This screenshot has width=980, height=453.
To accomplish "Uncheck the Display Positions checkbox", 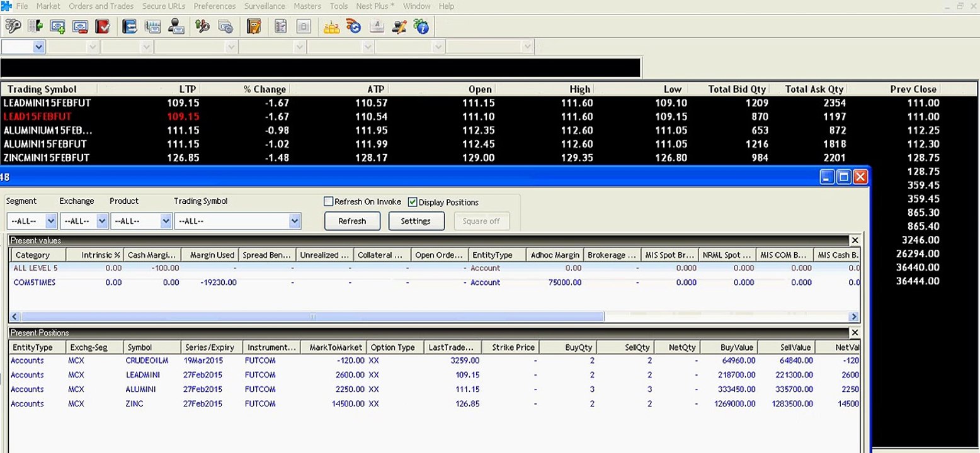I will (413, 202).
